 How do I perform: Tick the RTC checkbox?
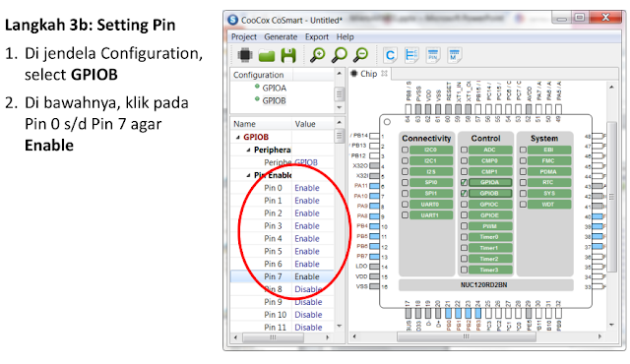pyautogui.click(x=523, y=182)
